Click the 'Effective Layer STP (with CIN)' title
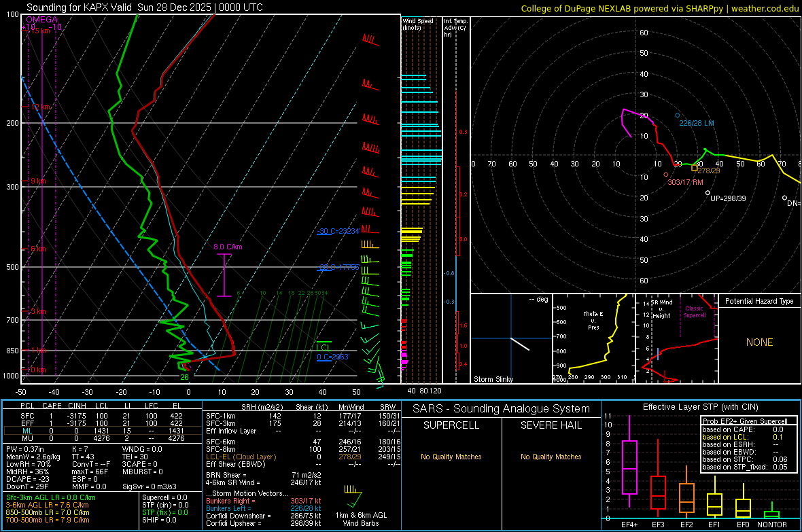The height and width of the screenshot is (532, 802). [x=700, y=407]
